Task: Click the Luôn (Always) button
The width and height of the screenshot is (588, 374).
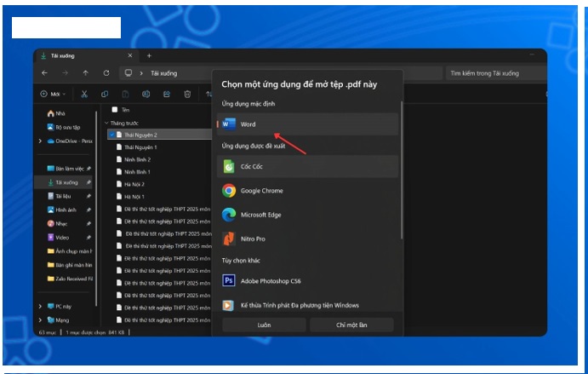Action: tap(264, 325)
